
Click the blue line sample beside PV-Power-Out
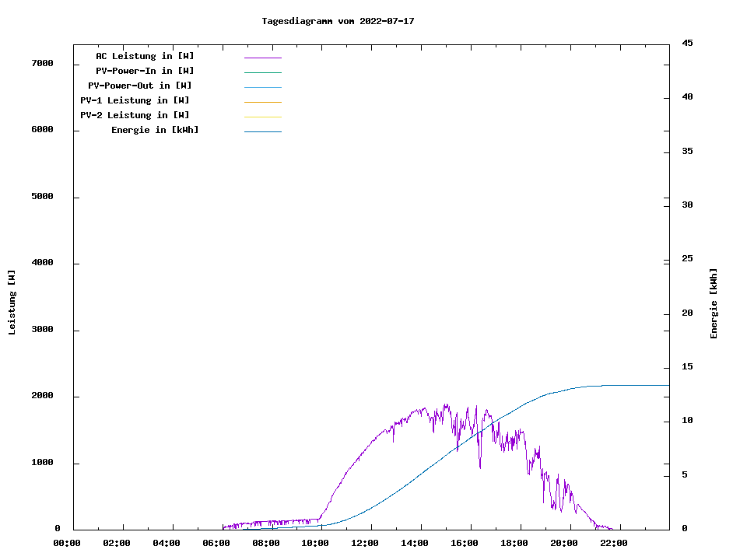point(262,87)
